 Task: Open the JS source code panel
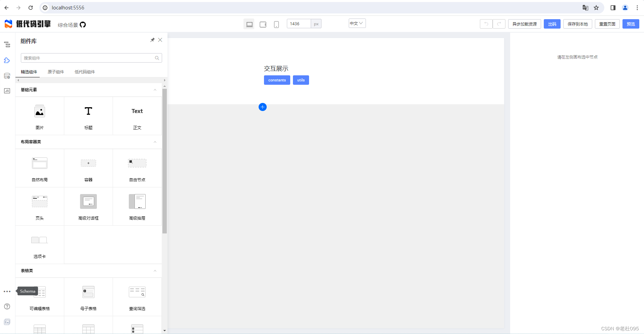(x=7, y=91)
